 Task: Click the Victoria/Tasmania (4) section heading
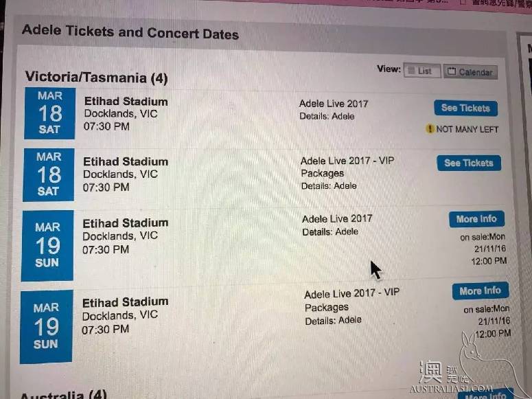coord(96,78)
